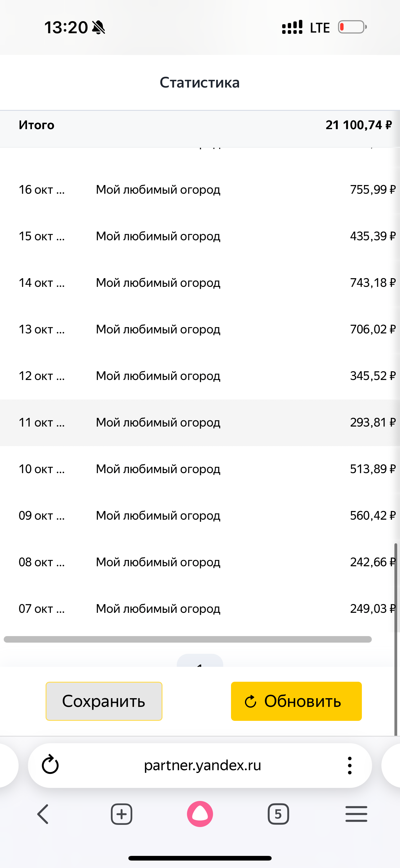Select the 11 окт highlighted row
The image size is (400, 868).
200,423
